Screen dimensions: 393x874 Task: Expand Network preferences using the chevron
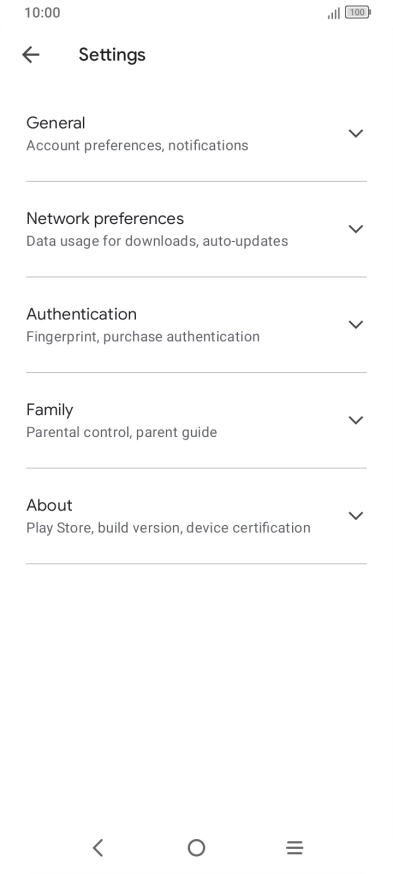[356, 229]
